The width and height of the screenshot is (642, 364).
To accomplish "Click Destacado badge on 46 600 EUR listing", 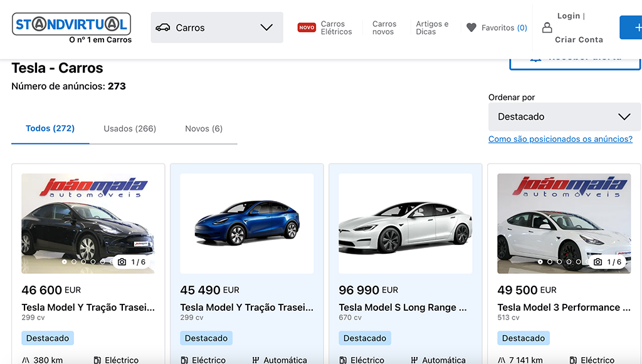I will point(48,338).
